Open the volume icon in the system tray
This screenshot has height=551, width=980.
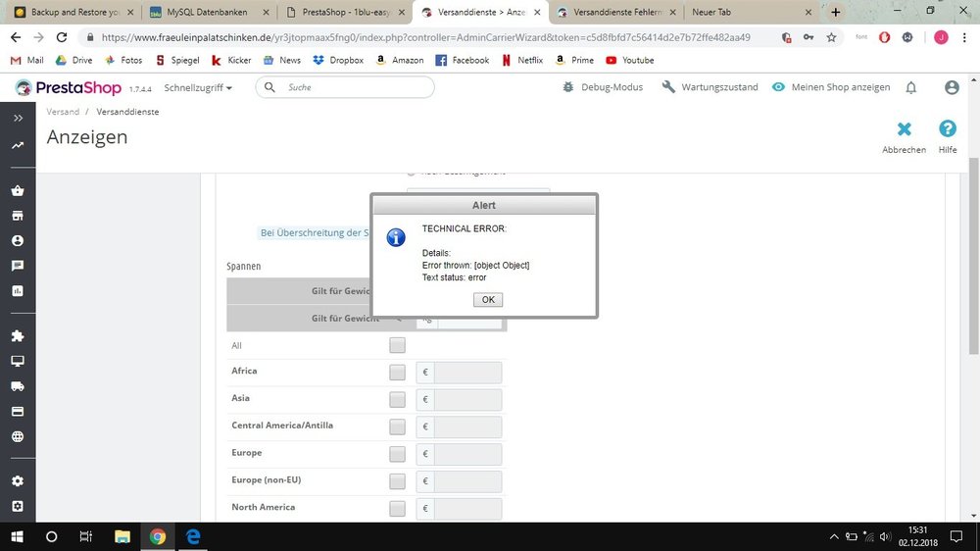tap(884, 536)
